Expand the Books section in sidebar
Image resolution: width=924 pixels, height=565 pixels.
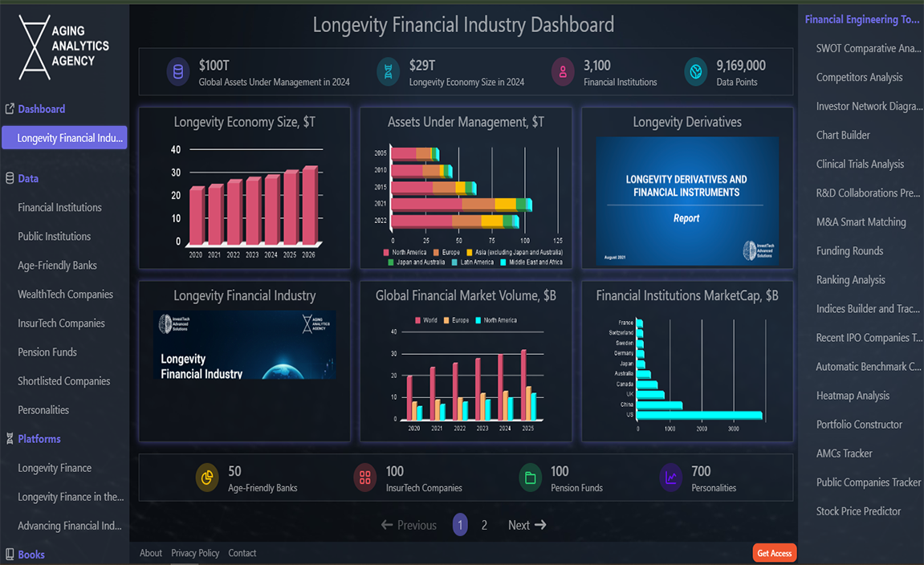click(31, 555)
